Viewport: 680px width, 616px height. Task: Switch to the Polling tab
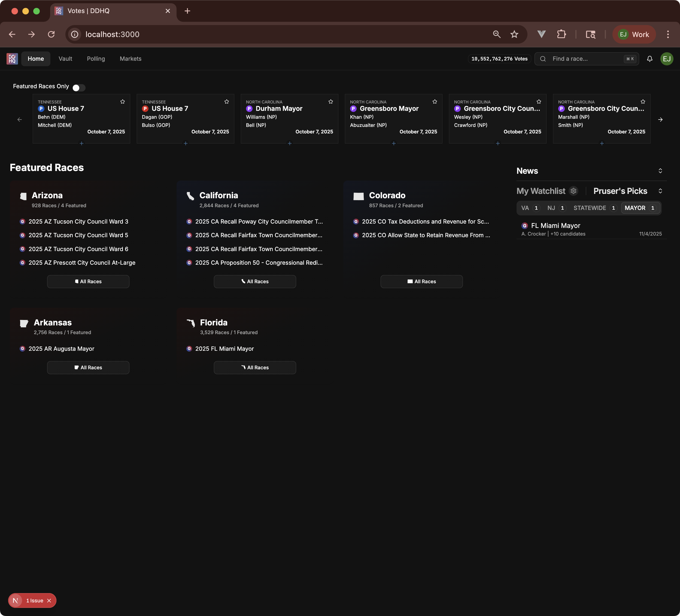tap(96, 59)
